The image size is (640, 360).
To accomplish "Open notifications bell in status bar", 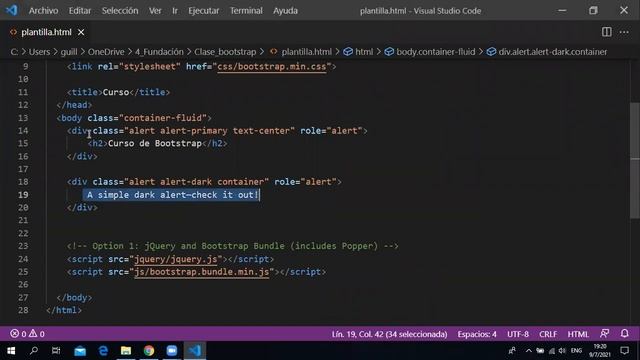I will tap(624, 334).
